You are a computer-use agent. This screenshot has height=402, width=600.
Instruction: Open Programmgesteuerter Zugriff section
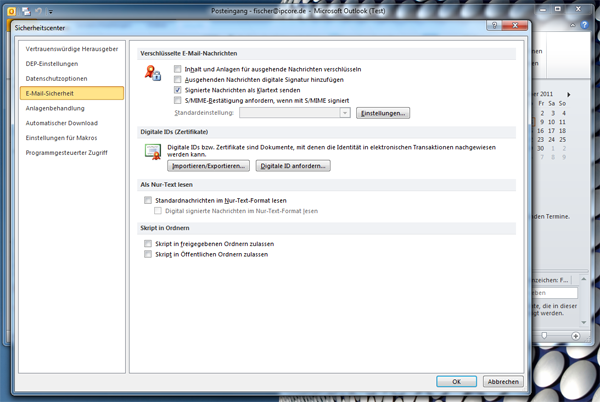[72, 153]
